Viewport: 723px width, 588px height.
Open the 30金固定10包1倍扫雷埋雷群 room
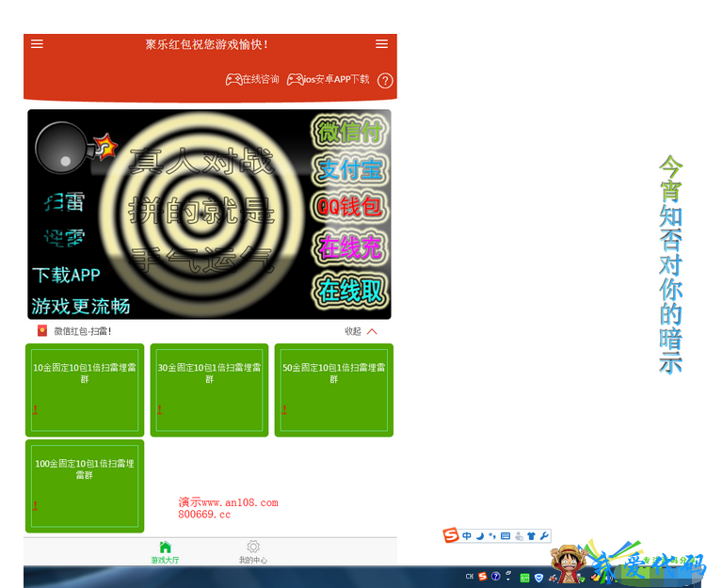point(209,389)
